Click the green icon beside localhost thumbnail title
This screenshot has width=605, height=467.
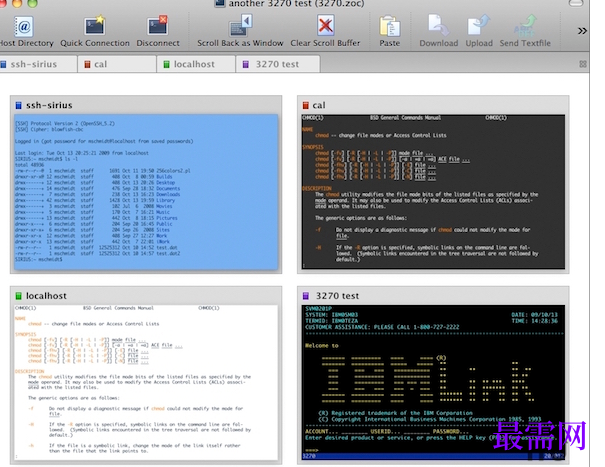click(18, 296)
